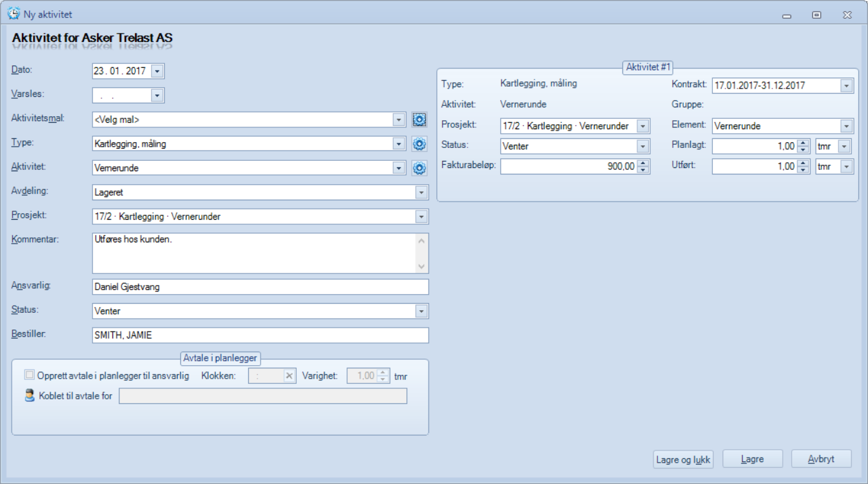Image resolution: width=868 pixels, height=484 pixels.
Task: Expand the Type dropdown showing Kartlegging, måling
Action: coord(399,143)
